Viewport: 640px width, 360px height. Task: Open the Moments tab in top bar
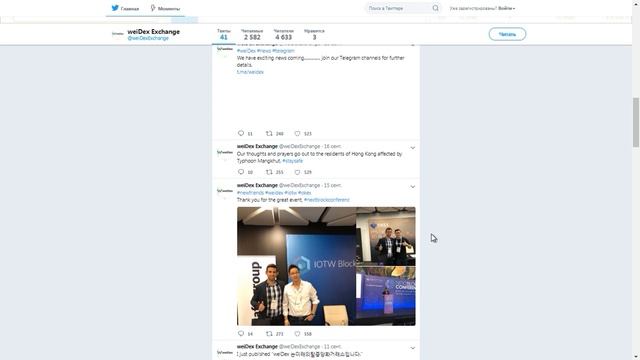tap(165, 8)
